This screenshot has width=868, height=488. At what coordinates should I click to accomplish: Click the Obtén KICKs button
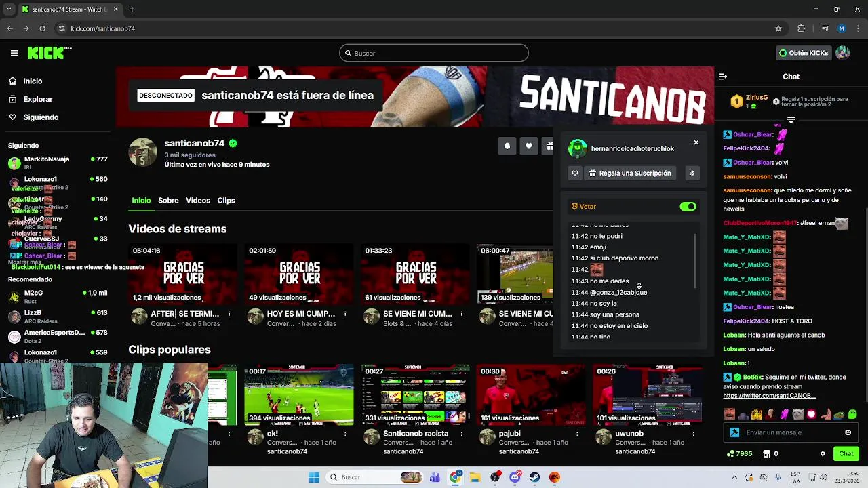(804, 53)
